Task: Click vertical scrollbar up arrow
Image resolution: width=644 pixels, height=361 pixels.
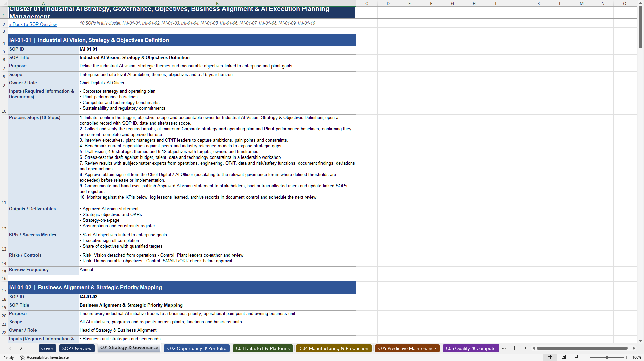Action: (640, 3)
